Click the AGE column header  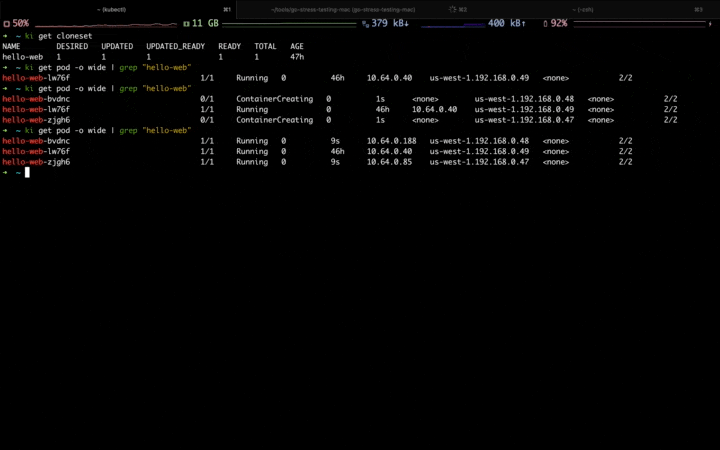pos(297,46)
